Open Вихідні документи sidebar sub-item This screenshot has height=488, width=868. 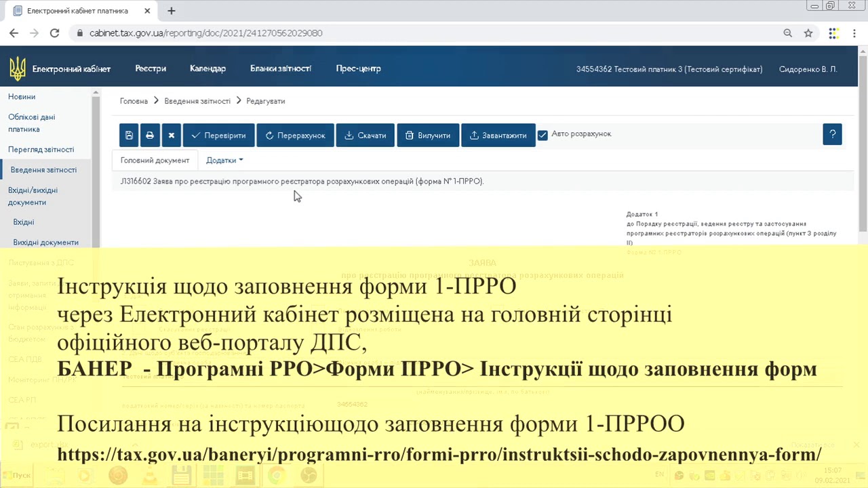(x=46, y=242)
